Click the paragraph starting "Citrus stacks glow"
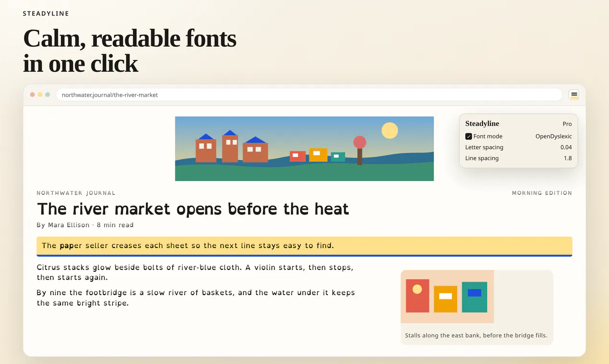 coord(195,273)
